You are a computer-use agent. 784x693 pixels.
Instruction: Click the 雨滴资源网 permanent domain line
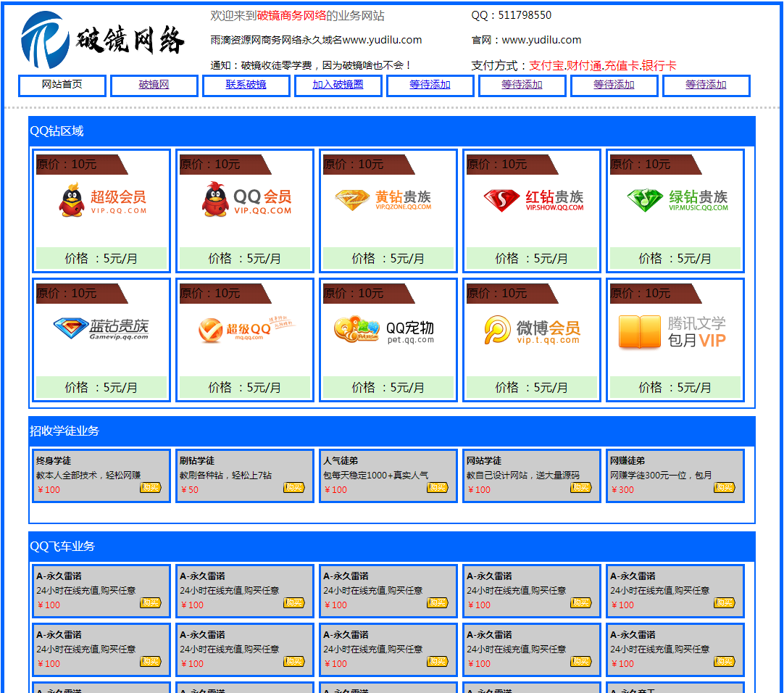tap(316, 40)
